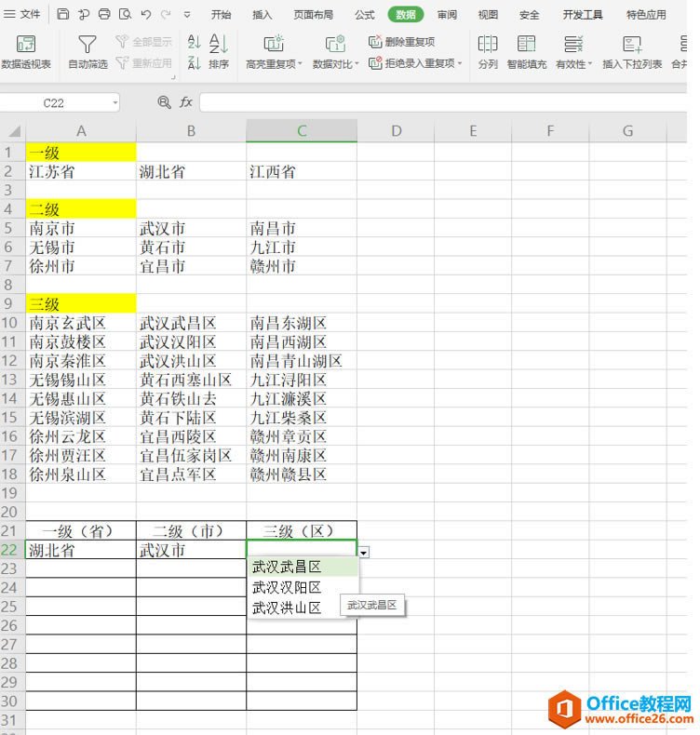Click the yellow 三级 cell
Viewport: 700px width, 735px height.
pos(81,303)
